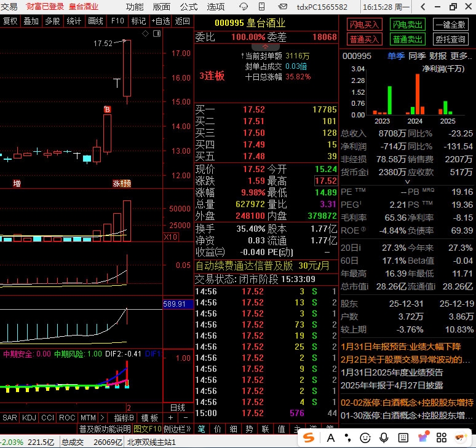Open the IME toolbox grid icon
Screen dimensions: 476x448
pos(442,438)
